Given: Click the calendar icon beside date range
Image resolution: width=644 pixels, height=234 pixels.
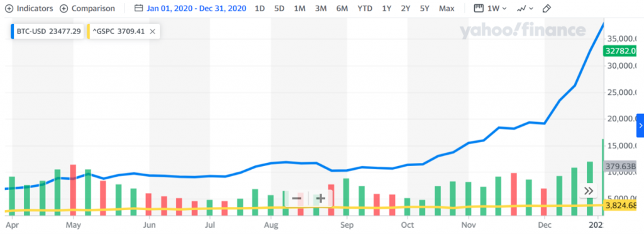Looking at the screenshot, I should point(139,8).
